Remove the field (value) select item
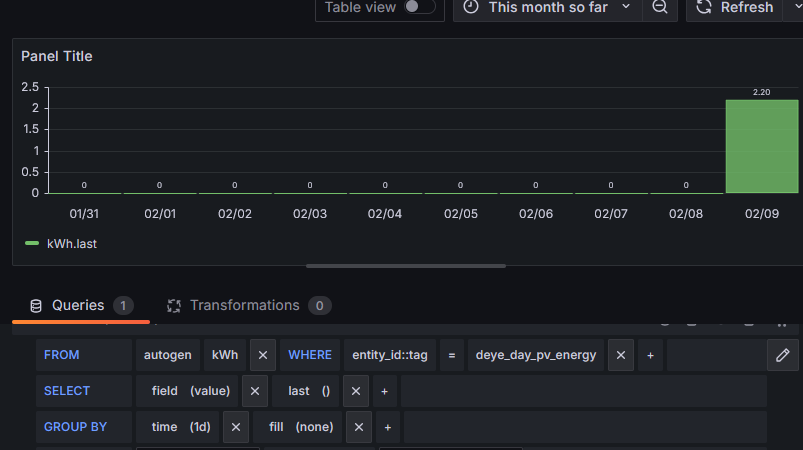This screenshot has height=450, width=803. coord(255,391)
